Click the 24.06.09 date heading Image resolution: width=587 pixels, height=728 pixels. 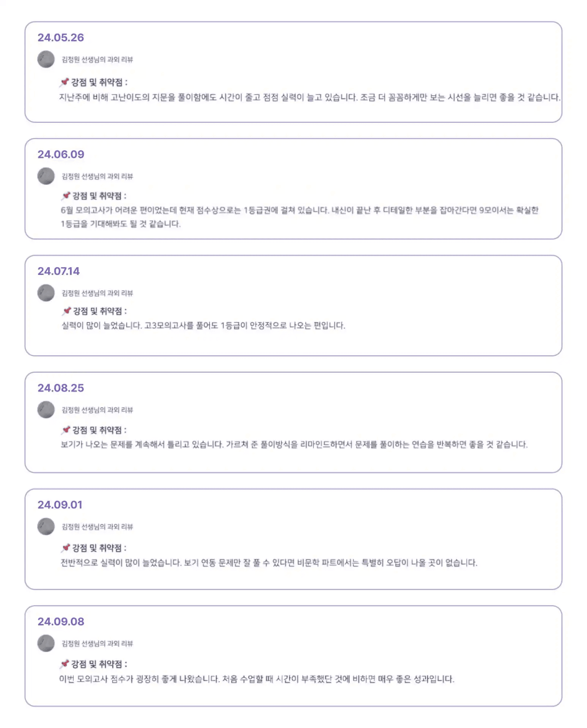pos(61,154)
